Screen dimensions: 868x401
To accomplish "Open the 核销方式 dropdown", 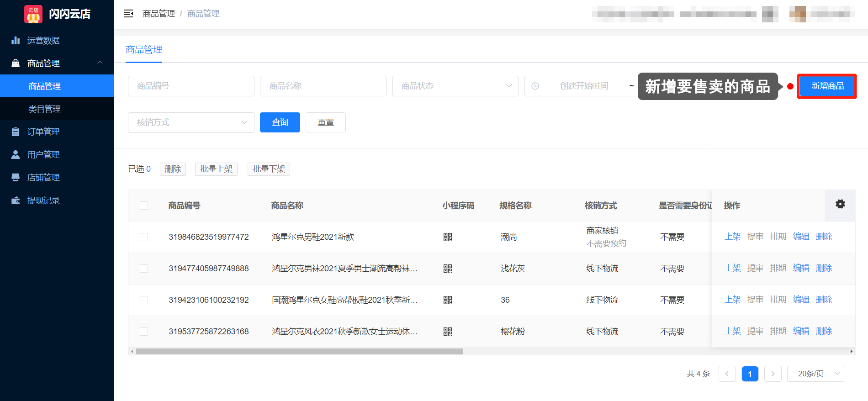I will point(191,122).
